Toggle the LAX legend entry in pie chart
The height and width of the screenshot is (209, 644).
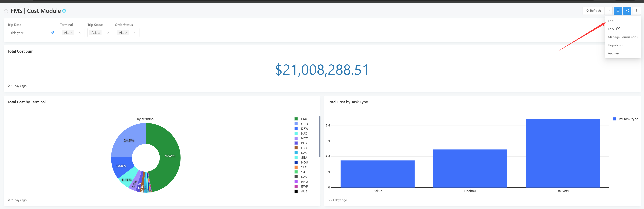tap(304, 119)
